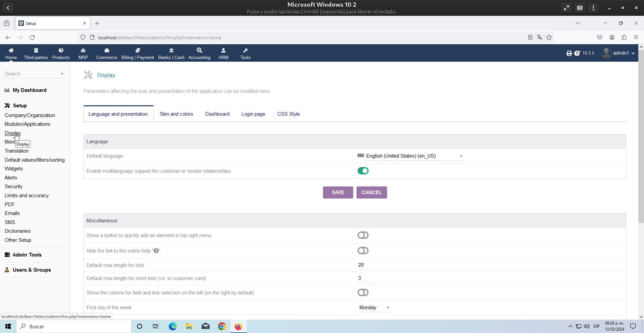Expand First day of week dropdown
Screen dimensions: 644x333
(374, 308)
